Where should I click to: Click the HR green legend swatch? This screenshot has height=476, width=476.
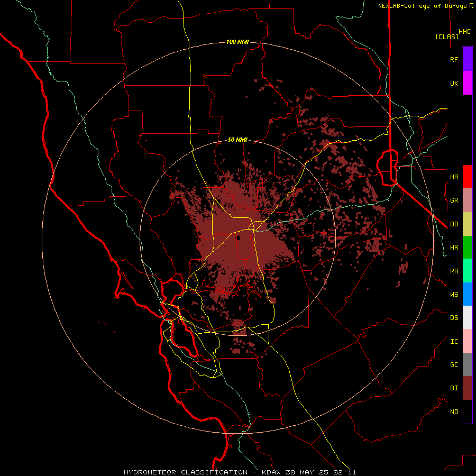pos(467,248)
